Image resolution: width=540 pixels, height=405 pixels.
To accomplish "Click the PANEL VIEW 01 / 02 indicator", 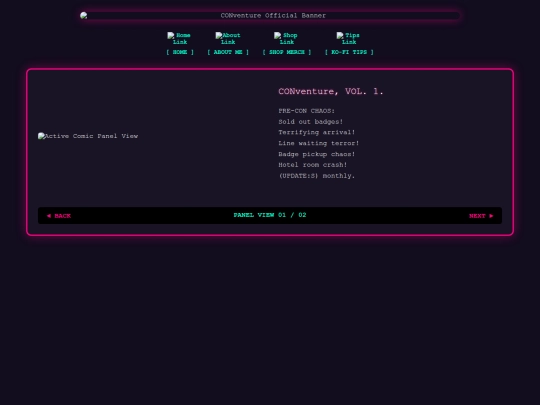I will pos(270,215).
